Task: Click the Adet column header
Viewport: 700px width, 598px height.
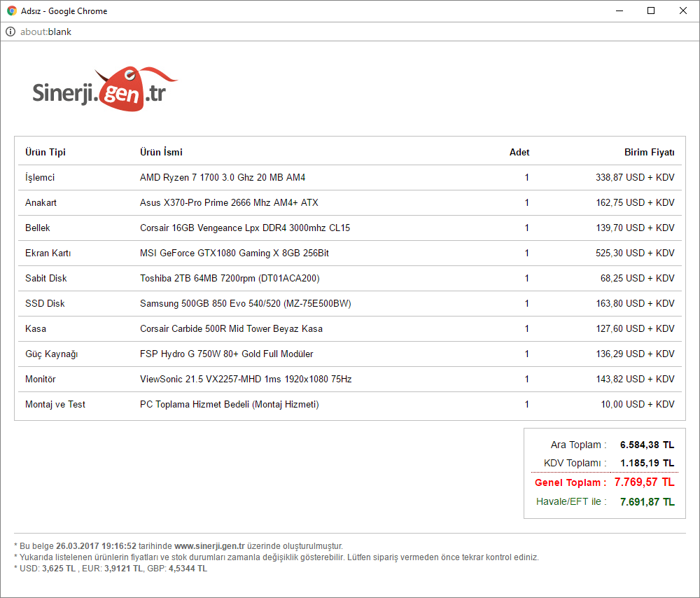Action: 519,152
